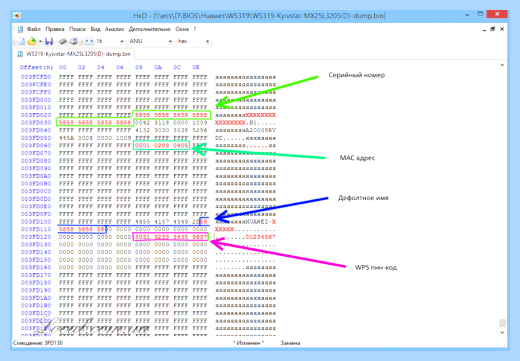
Task: Open the Правка menu
Action: pyautogui.click(x=55, y=29)
